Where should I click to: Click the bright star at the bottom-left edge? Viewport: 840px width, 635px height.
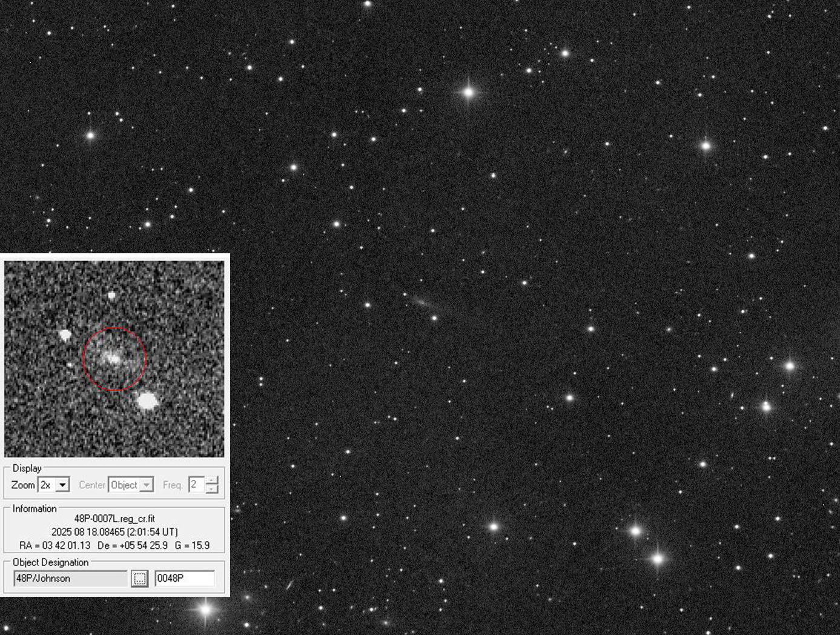tap(205, 609)
